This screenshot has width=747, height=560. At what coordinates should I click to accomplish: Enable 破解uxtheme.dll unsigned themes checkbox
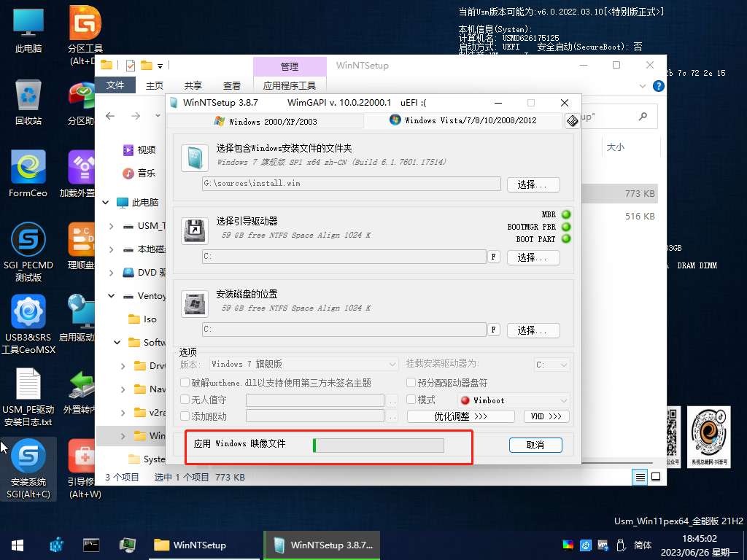pos(185,382)
